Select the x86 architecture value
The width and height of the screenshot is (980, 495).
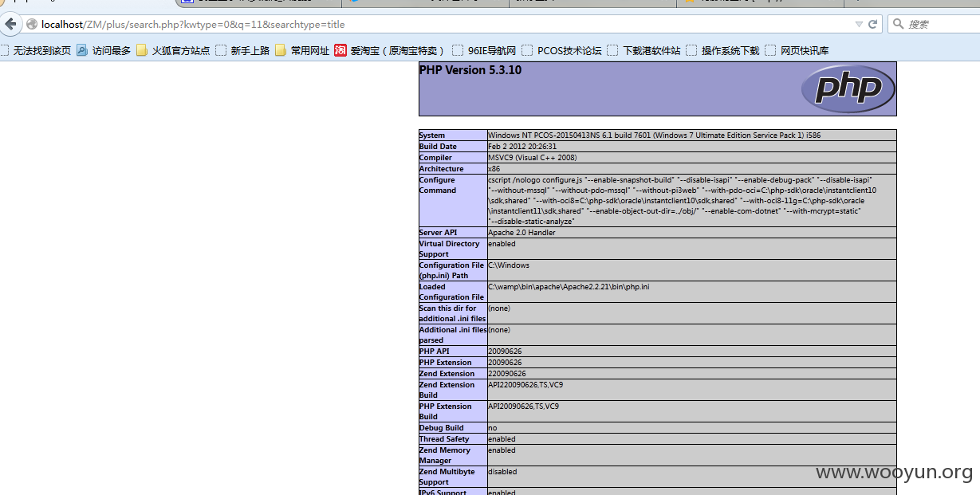pyautogui.click(x=494, y=169)
